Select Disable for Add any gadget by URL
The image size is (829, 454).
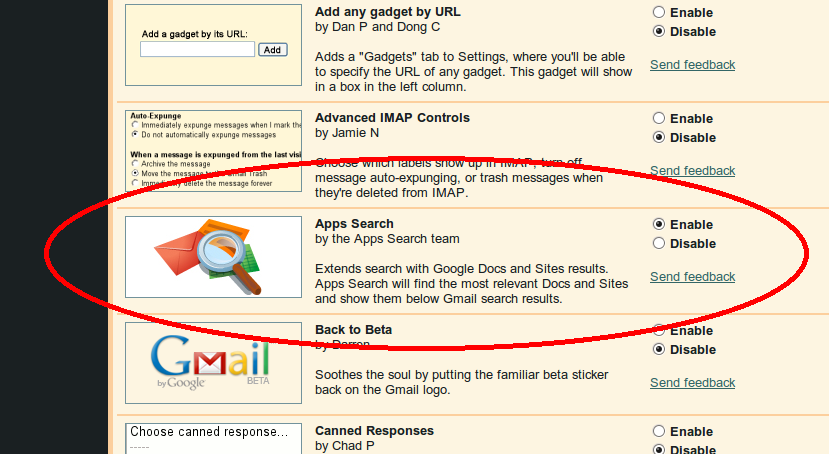click(658, 32)
